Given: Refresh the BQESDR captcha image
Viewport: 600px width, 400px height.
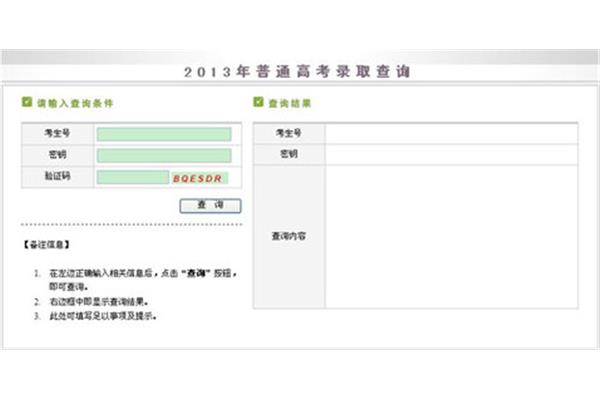Looking at the screenshot, I should pos(199,178).
